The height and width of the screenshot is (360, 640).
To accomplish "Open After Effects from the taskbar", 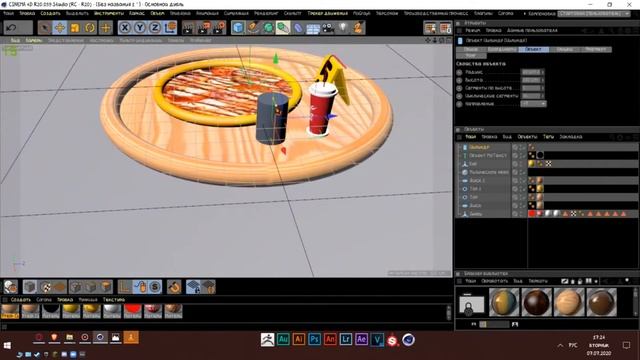I will (361, 339).
